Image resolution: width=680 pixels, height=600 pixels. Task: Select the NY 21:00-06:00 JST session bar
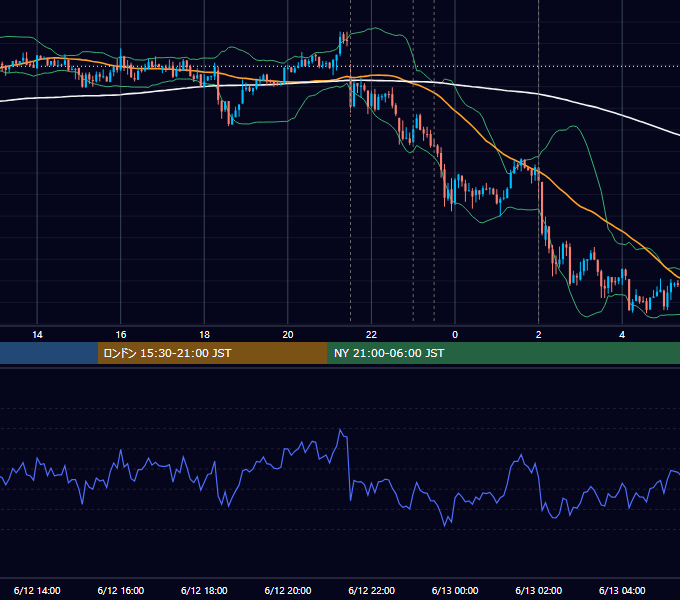point(503,353)
